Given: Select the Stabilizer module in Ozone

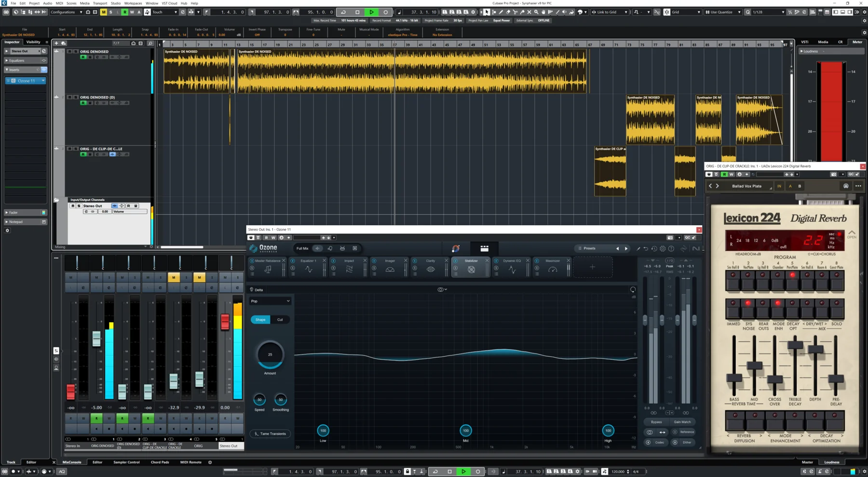Looking at the screenshot, I should pyautogui.click(x=471, y=260).
